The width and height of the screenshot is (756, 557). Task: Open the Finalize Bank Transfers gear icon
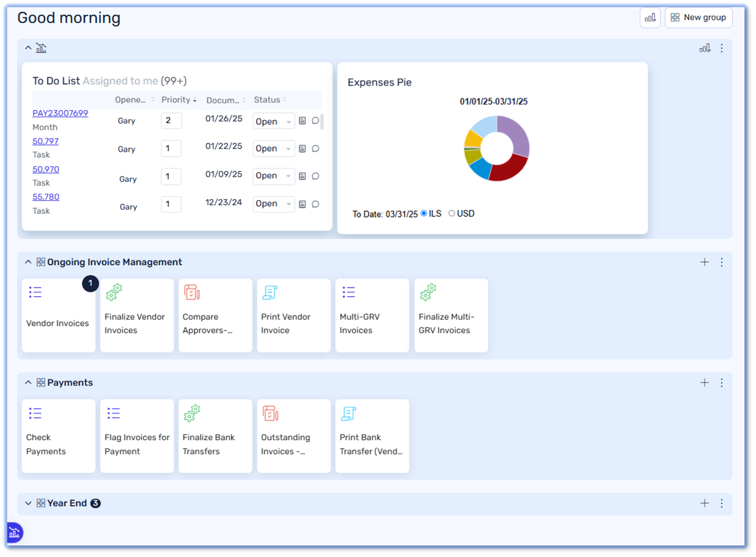click(192, 412)
